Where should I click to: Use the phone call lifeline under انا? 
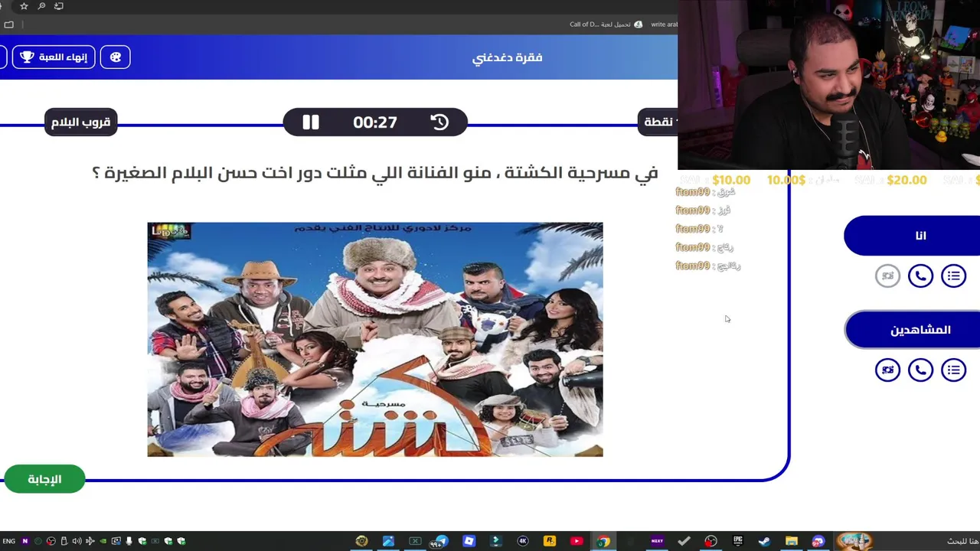click(920, 276)
